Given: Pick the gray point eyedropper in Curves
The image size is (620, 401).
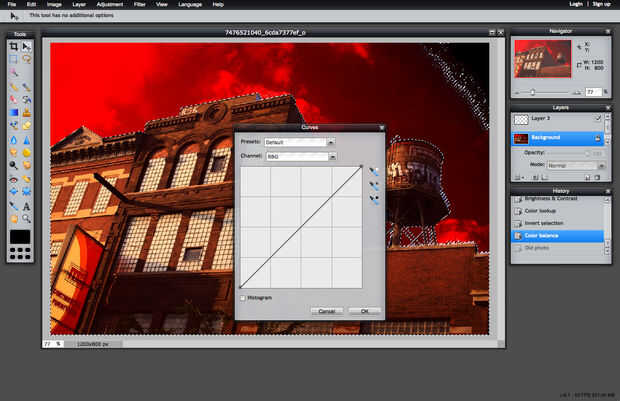Looking at the screenshot, I should pyautogui.click(x=374, y=185).
